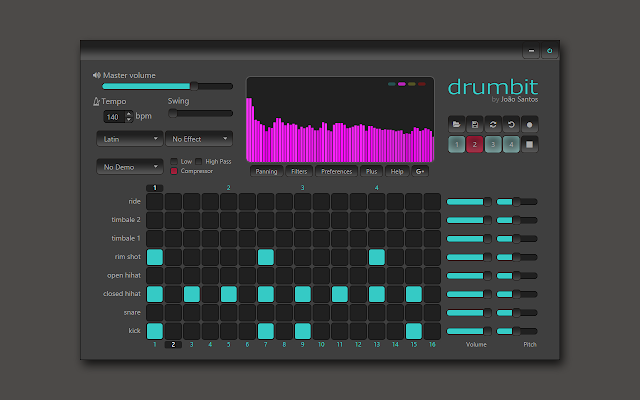Open the No Effect dropdown
Screen dimensions: 640x400
[x=199, y=139]
